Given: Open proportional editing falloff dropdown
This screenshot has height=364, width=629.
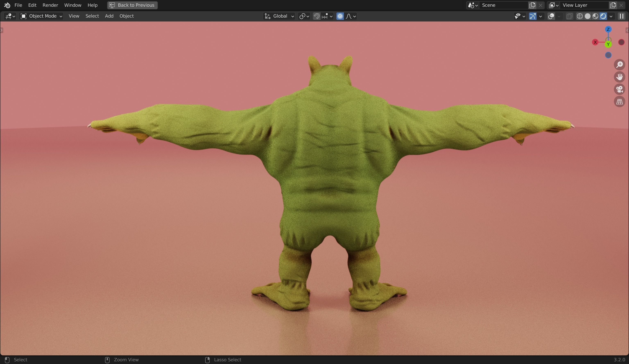Looking at the screenshot, I should pyautogui.click(x=351, y=16).
